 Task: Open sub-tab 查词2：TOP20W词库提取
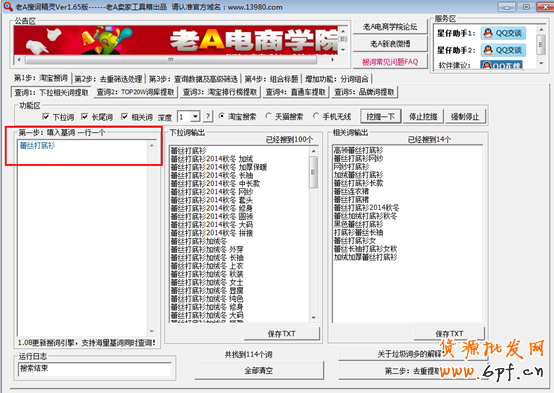(x=136, y=92)
